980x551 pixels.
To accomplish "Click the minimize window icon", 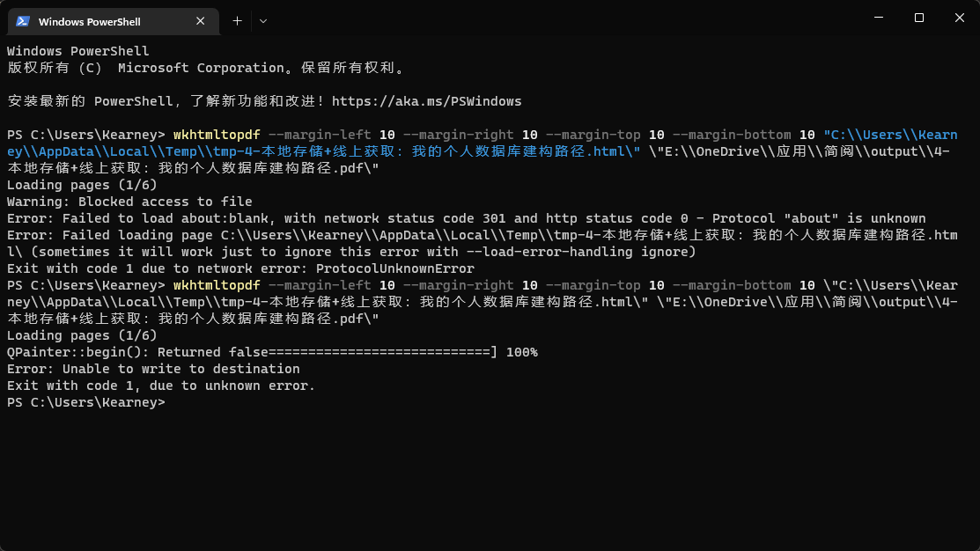I will 878,18.
